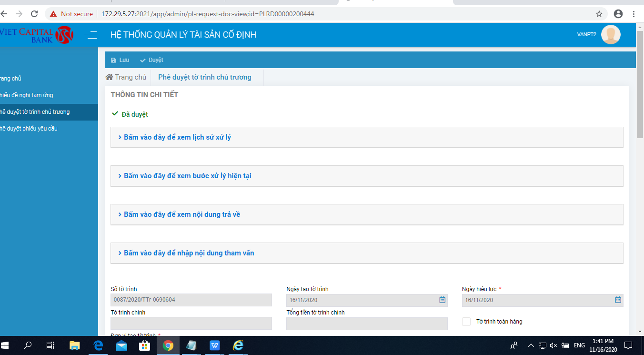Click the Ngày hiệu lực date field
Image resolution: width=644 pixels, height=355 pixels.
[543, 300]
